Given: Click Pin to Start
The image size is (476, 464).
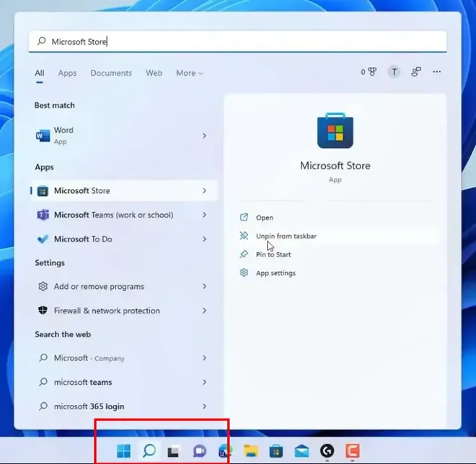Looking at the screenshot, I should [x=273, y=254].
